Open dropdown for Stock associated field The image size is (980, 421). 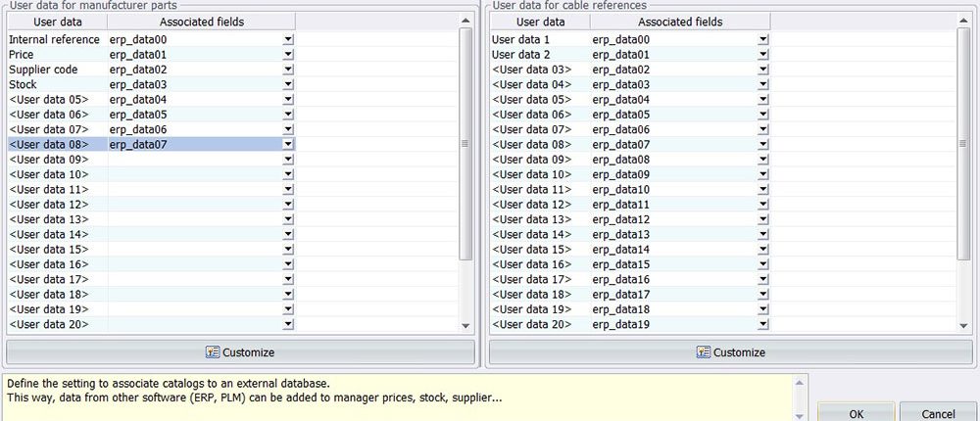[x=288, y=84]
